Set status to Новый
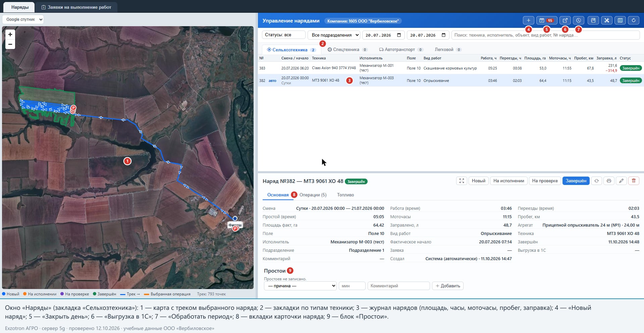 478,181
